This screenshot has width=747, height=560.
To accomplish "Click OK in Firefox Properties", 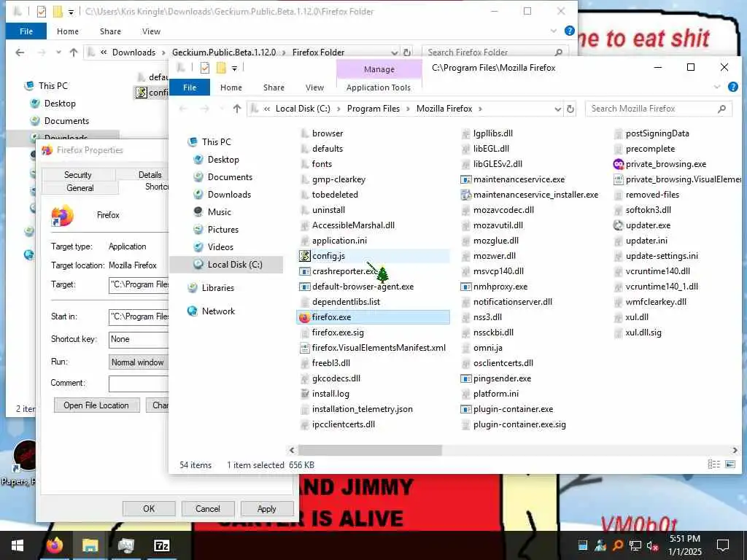I will click(x=149, y=508).
